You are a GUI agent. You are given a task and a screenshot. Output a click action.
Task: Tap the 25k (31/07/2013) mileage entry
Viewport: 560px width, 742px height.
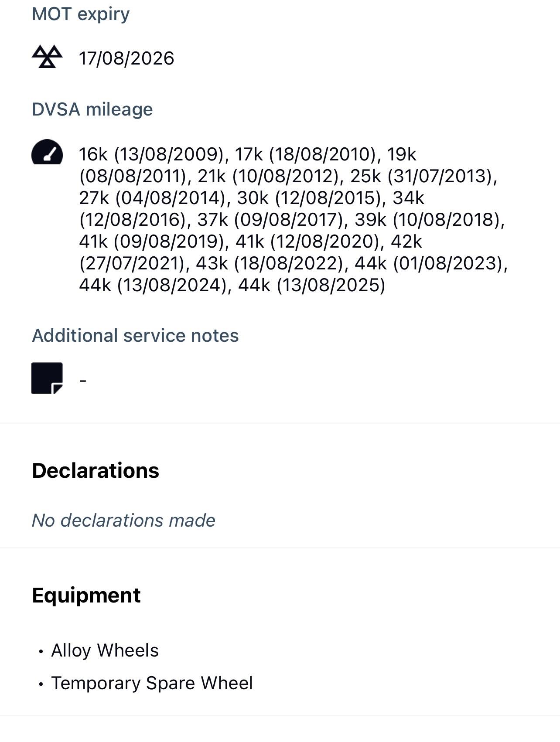tap(423, 176)
